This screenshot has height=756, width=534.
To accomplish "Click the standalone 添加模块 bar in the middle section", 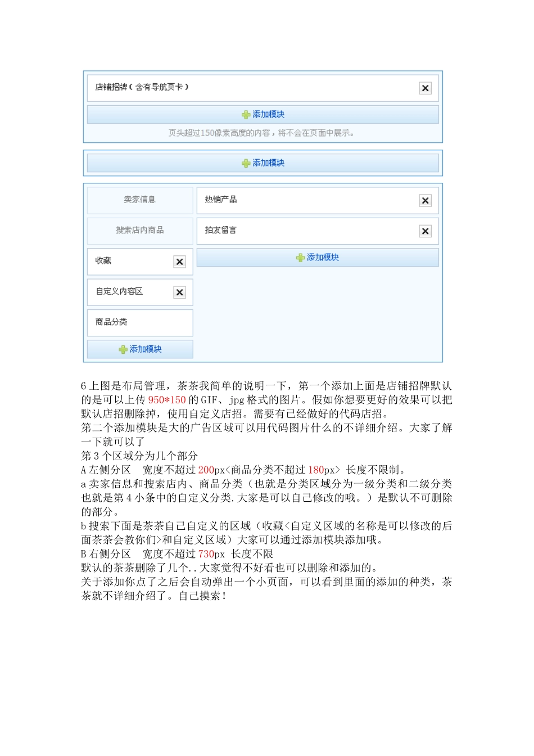I will pos(263,163).
